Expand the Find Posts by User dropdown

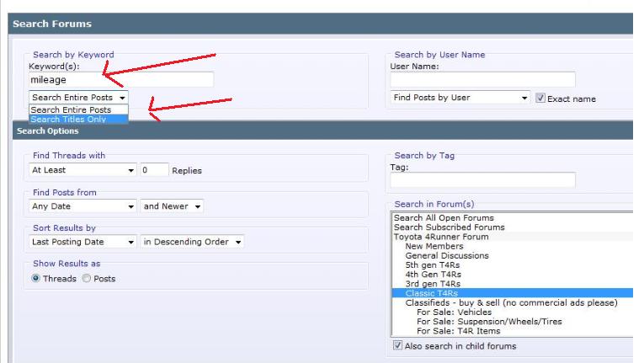click(460, 98)
